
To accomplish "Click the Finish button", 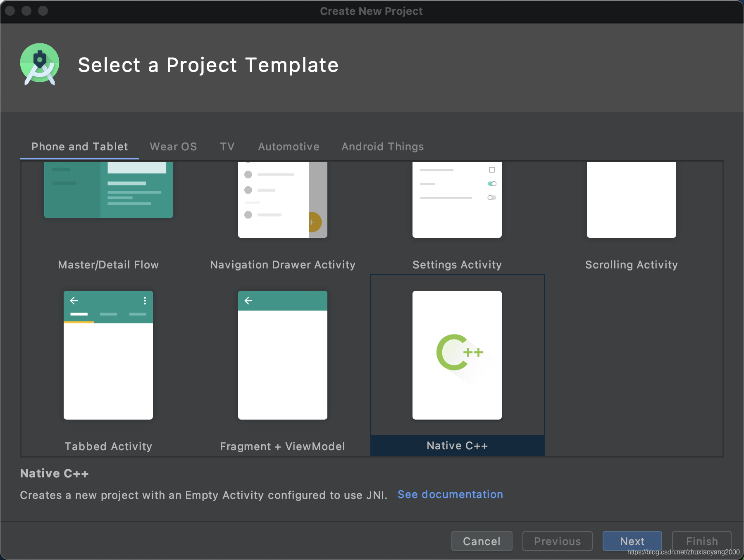I will pyautogui.click(x=702, y=541).
